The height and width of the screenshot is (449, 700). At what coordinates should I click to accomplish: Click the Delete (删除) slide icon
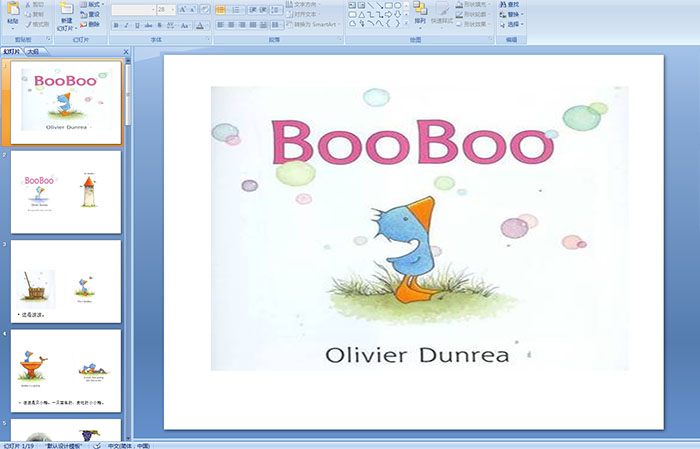[x=84, y=24]
